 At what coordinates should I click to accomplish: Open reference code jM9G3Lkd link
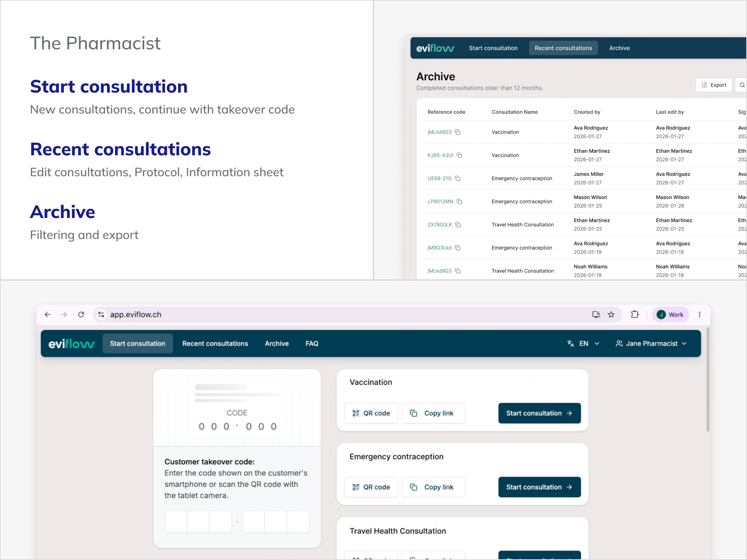click(x=439, y=248)
